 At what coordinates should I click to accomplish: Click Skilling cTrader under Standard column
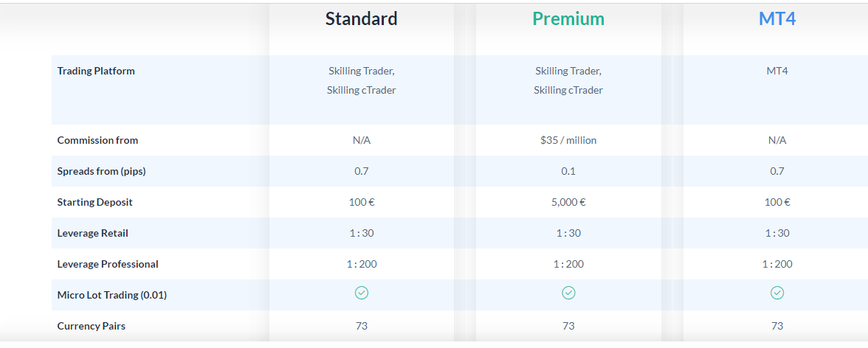pyautogui.click(x=362, y=90)
